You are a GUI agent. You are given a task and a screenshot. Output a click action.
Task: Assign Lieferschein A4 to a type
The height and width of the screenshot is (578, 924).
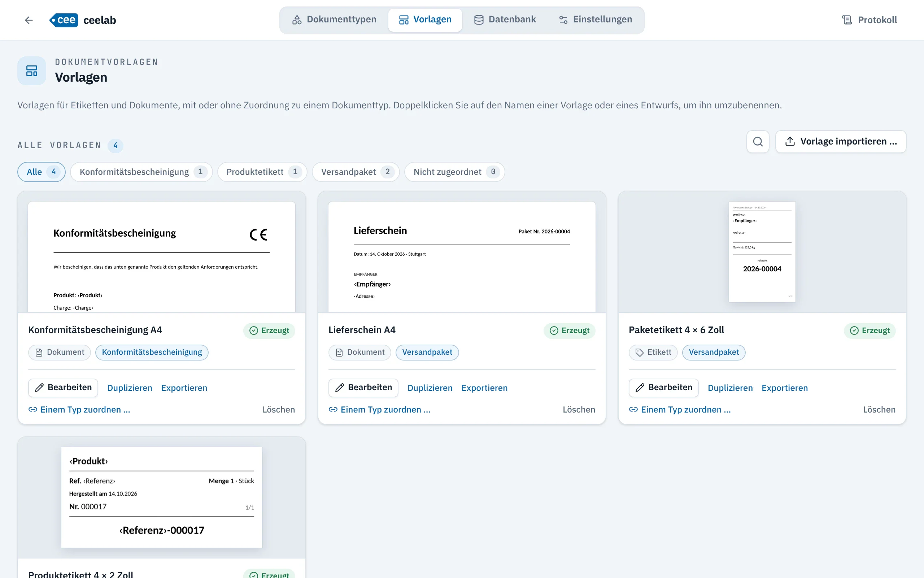[380, 410]
